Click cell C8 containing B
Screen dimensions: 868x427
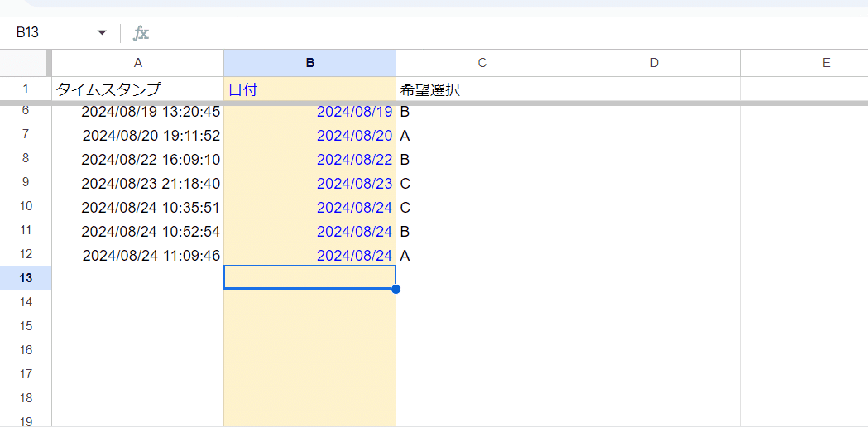[482, 158]
